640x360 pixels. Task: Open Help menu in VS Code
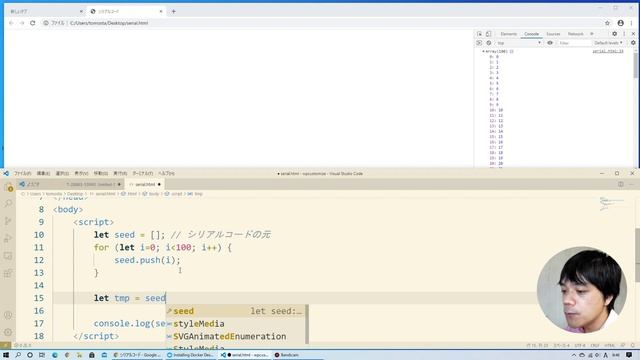pos(166,173)
